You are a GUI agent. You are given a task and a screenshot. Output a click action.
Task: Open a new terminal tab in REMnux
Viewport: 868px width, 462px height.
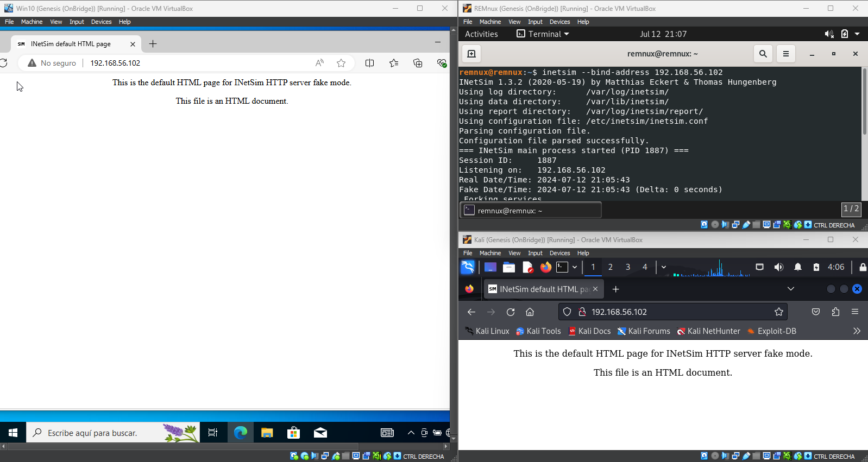point(471,54)
